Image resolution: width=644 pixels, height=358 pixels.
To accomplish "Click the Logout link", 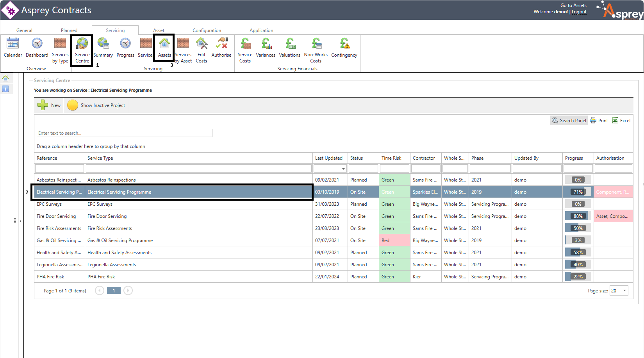I will pyautogui.click(x=579, y=12).
